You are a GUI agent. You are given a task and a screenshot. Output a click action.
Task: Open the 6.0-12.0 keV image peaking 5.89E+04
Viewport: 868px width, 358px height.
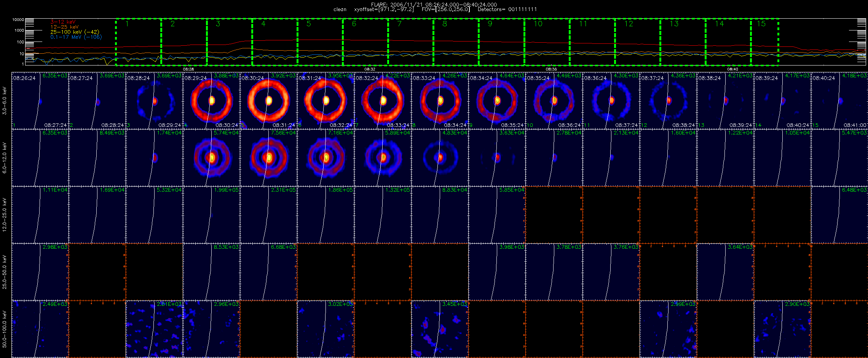[383, 158]
